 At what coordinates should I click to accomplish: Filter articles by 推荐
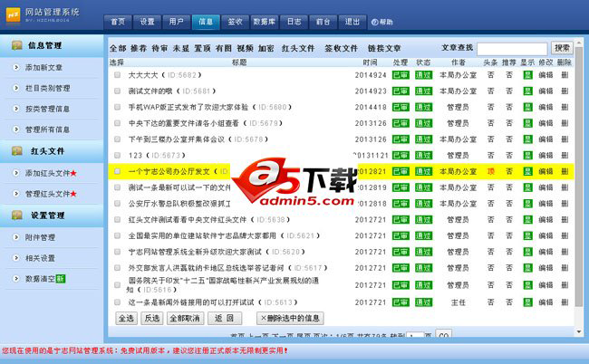(139, 48)
